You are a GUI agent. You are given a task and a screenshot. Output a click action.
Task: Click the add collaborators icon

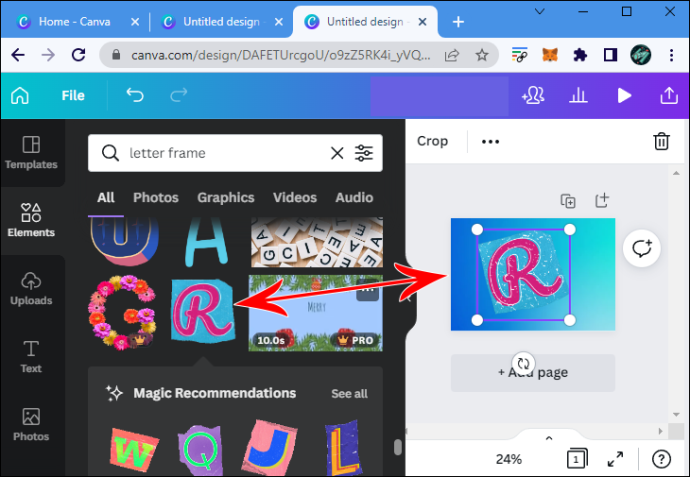[533, 95]
